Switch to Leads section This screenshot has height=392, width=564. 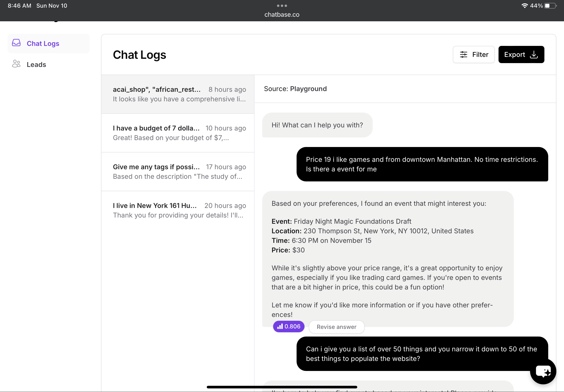[36, 64]
